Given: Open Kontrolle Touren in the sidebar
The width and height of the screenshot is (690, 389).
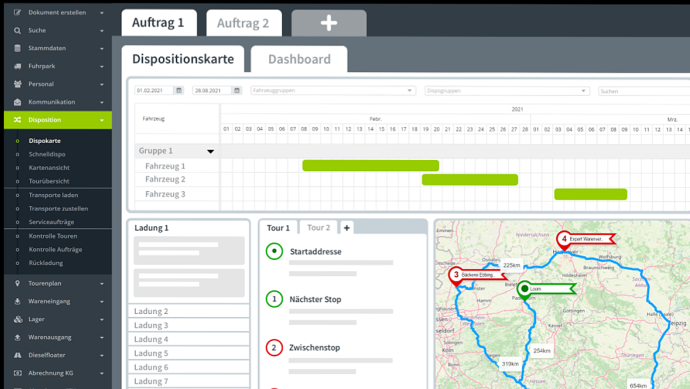Looking at the screenshot, I should click(x=53, y=236).
